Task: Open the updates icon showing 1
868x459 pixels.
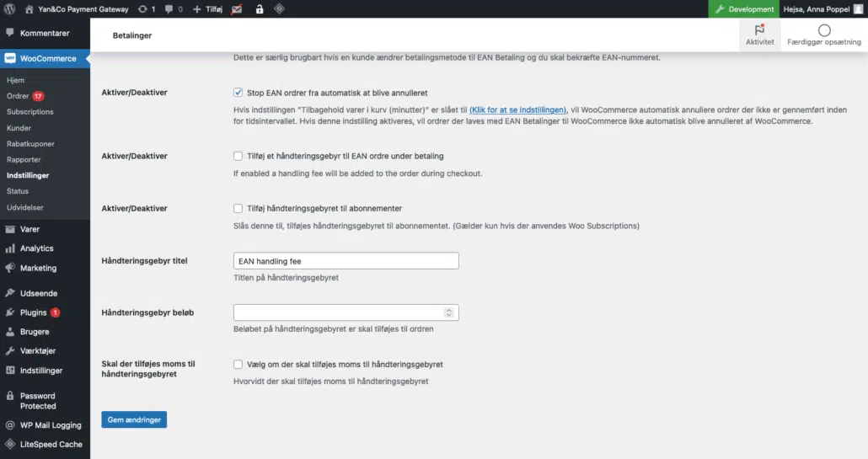Action: tap(142, 9)
